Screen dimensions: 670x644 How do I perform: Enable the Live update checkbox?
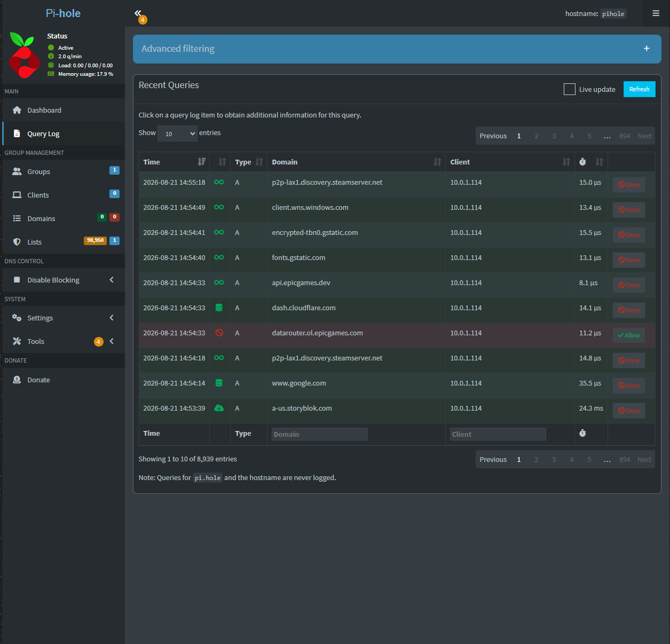click(x=570, y=89)
